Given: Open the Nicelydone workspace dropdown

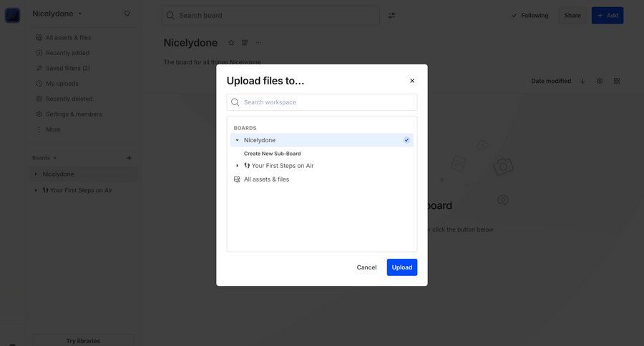Looking at the screenshot, I should pyautogui.click(x=57, y=14).
